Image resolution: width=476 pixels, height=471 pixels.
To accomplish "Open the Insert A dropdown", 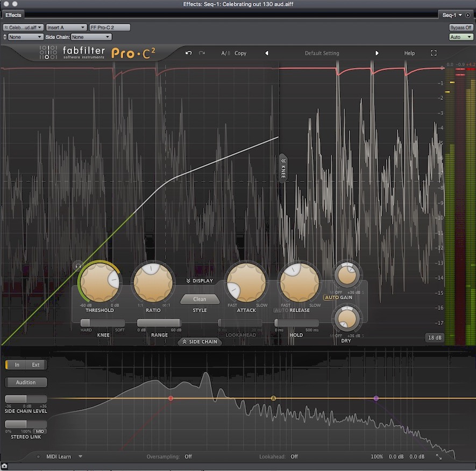I will 66,27.
